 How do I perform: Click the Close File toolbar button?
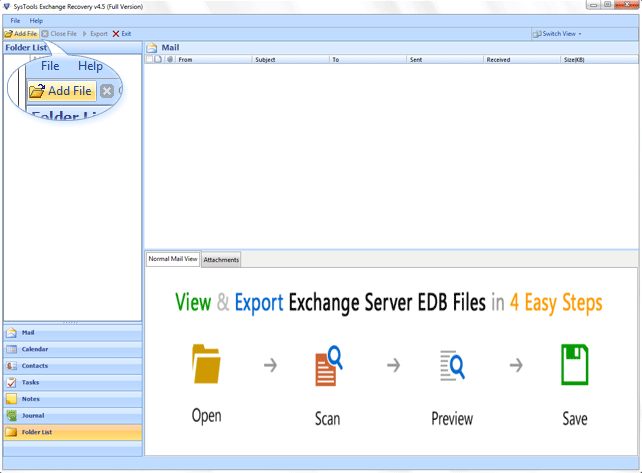59,34
